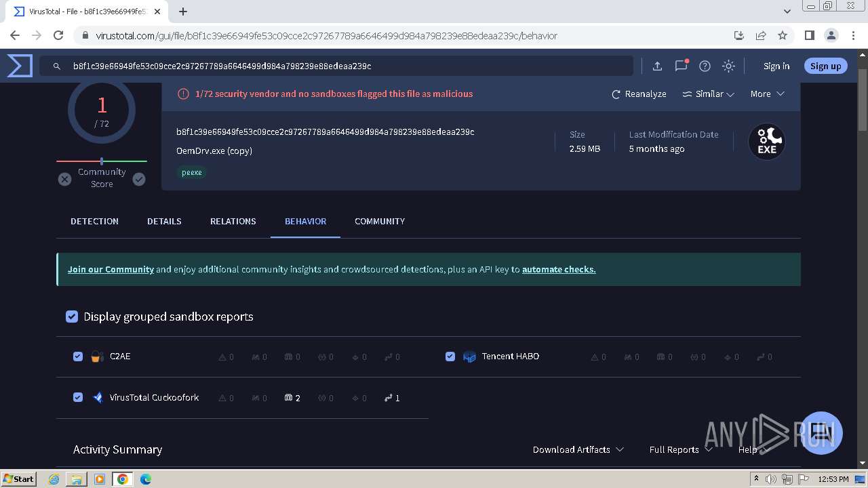The height and width of the screenshot is (488, 868).
Task: Uncheck the C2AE sandbox checkbox
Action: click(78, 357)
